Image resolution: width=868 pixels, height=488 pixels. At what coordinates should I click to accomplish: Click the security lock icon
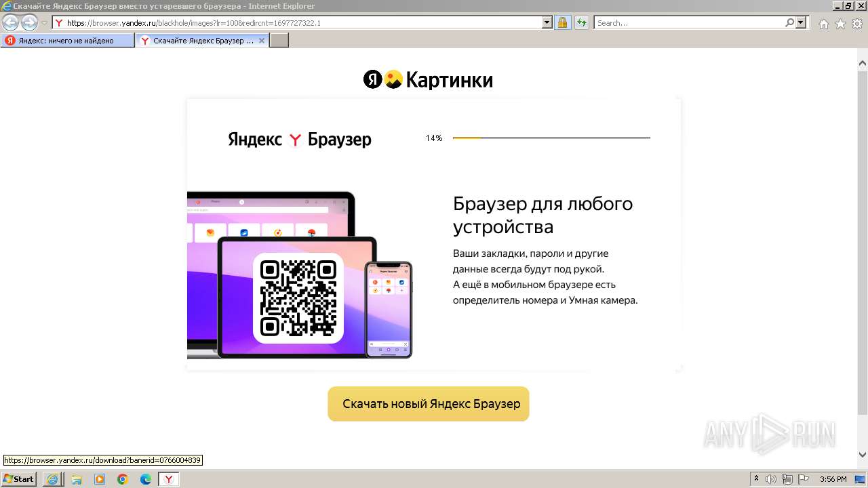[562, 23]
